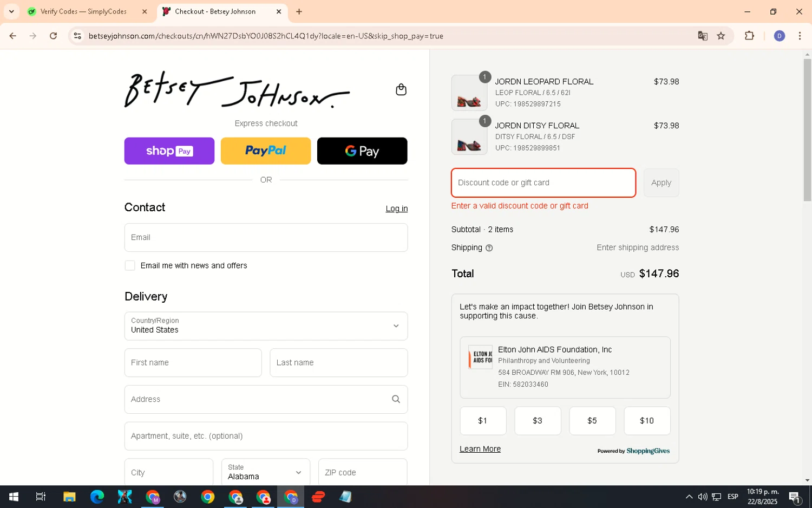Switch to Verify Codes SimplyCodes tab

(84, 11)
